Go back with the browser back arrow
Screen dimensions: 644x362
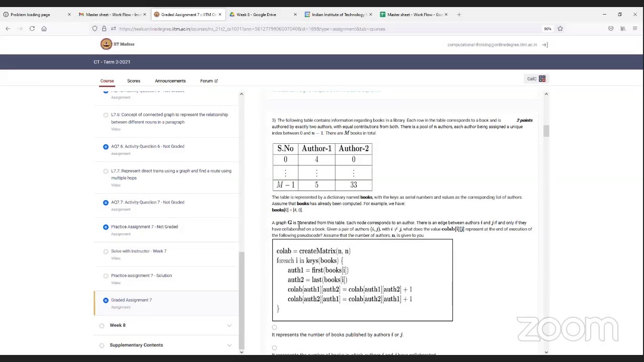8,29
